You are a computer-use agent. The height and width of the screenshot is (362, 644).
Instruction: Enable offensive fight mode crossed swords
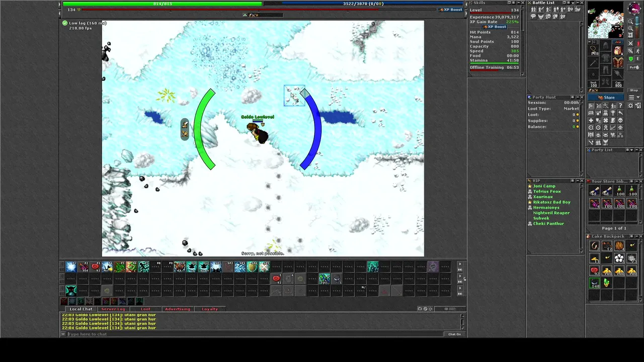coord(631,43)
